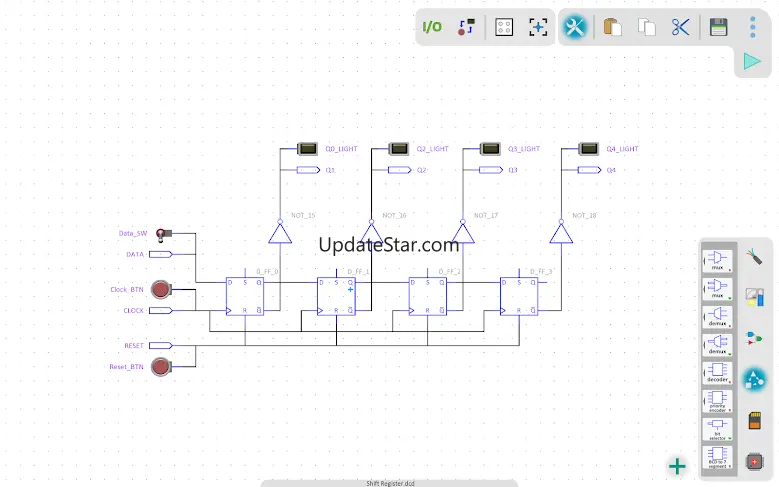Open the meters and displays category
This screenshot has height=487, width=779.
click(x=754, y=297)
